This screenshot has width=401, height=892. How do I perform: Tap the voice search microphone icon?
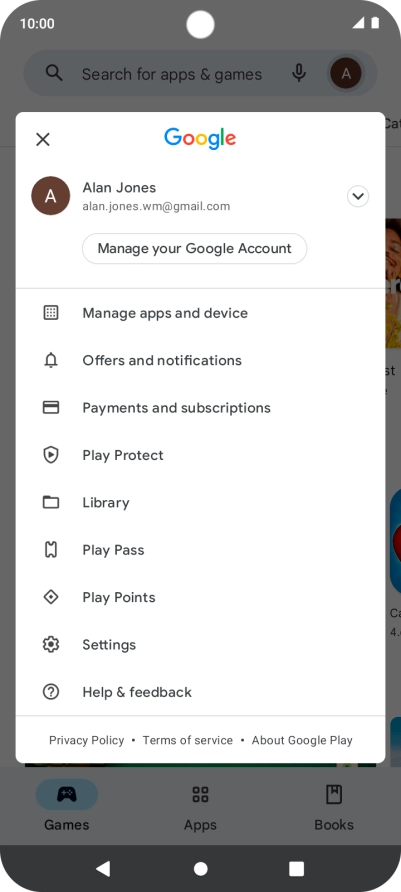[x=299, y=73]
